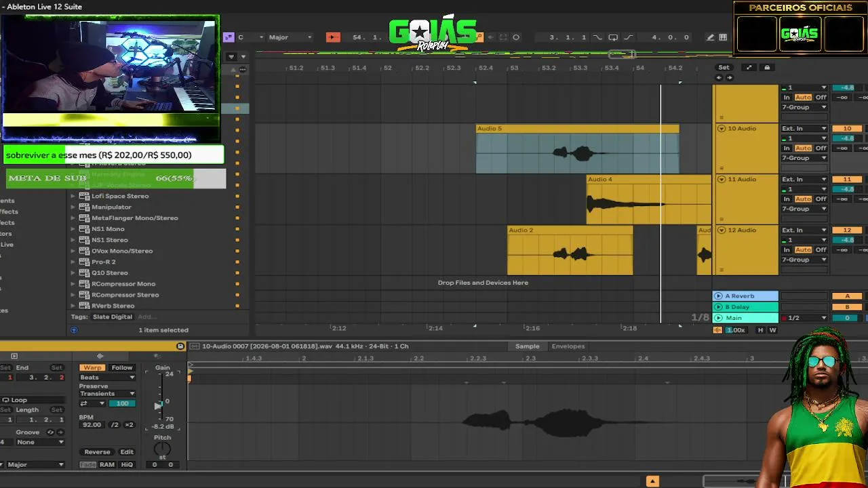
Task: Collapse the 10 Audio track
Action: click(x=722, y=128)
